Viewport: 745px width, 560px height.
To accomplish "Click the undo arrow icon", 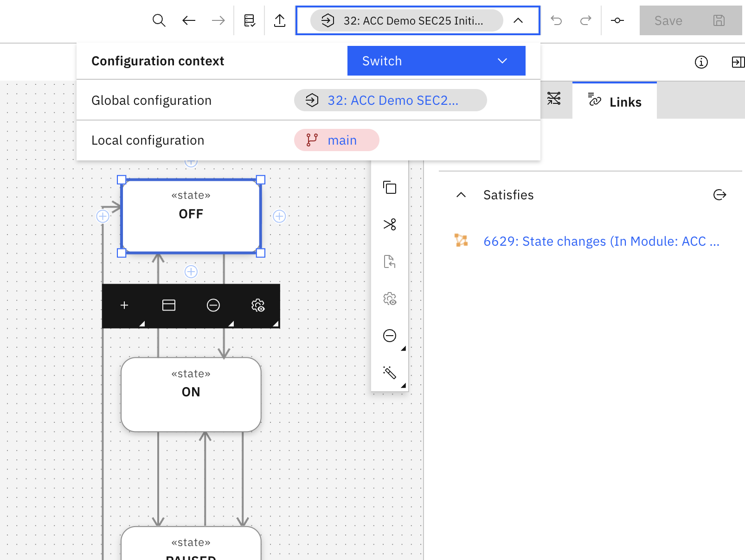I will (x=556, y=20).
